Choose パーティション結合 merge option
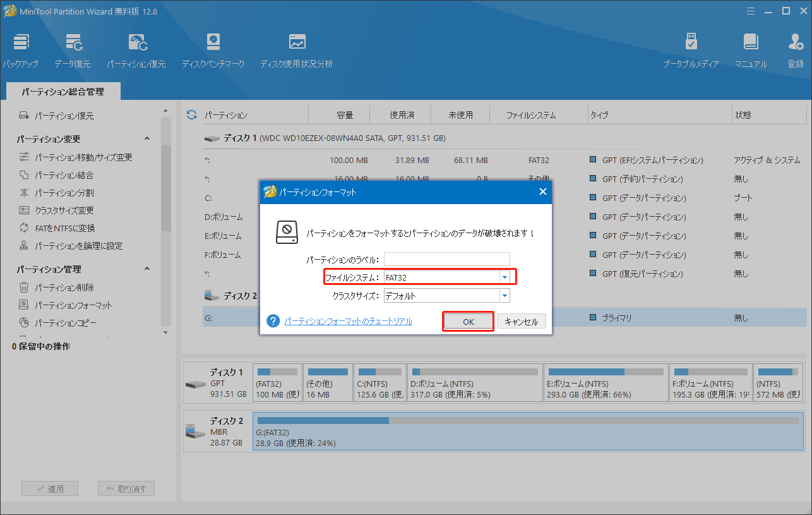This screenshot has width=812, height=515. point(64,175)
